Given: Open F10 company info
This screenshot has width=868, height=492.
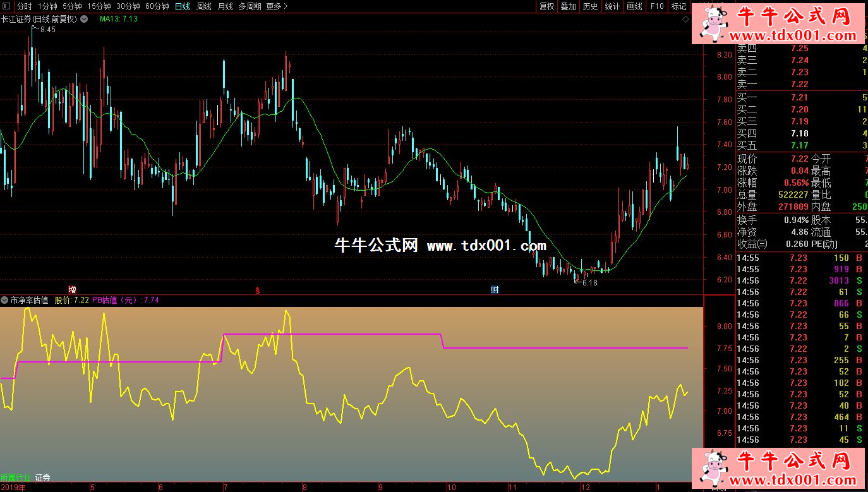Looking at the screenshot, I should coord(657,6).
